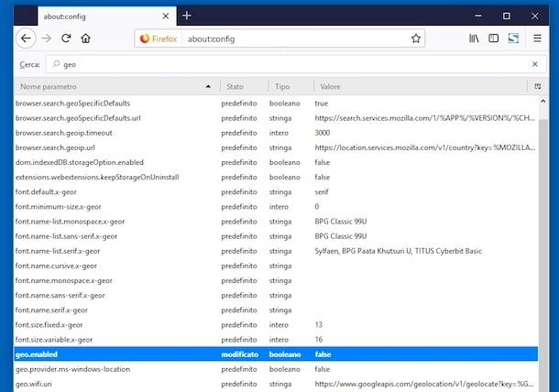Click location.services.mozilla.com URL value
559x392 pixels.
point(425,147)
